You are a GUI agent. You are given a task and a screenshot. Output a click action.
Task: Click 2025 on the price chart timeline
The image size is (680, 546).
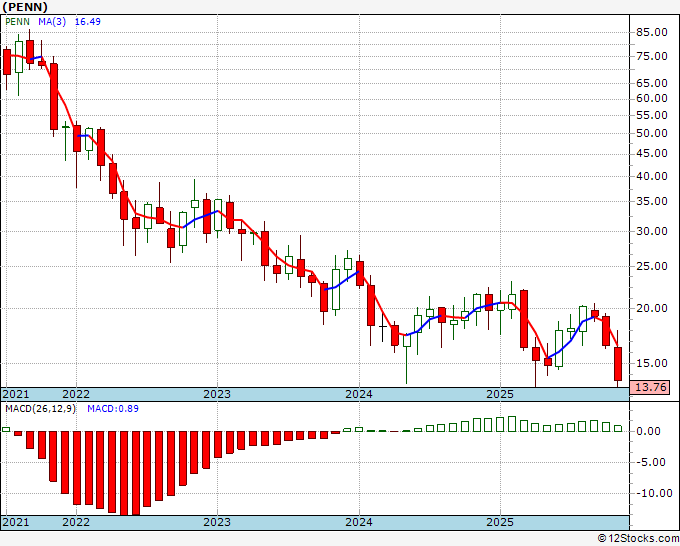[x=500, y=394]
